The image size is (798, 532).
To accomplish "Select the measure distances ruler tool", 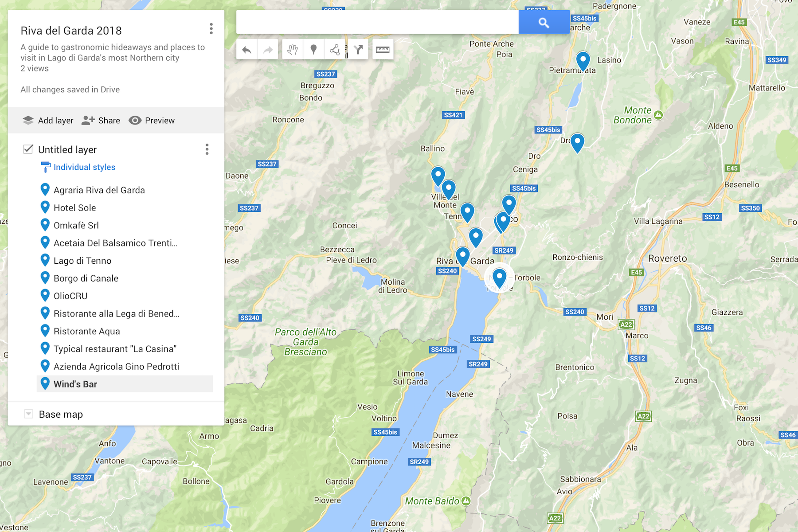I will (x=383, y=49).
